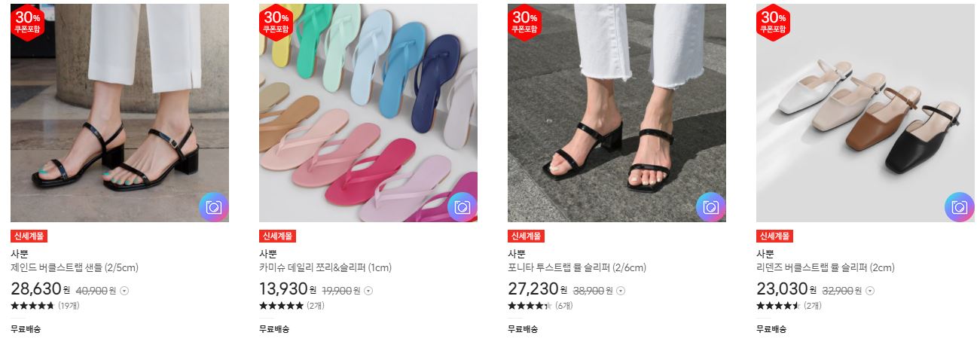Expand price details arrow next to 32,900원
Image resolution: width=980 pixels, height=351 pixels.
coord(871,291)
